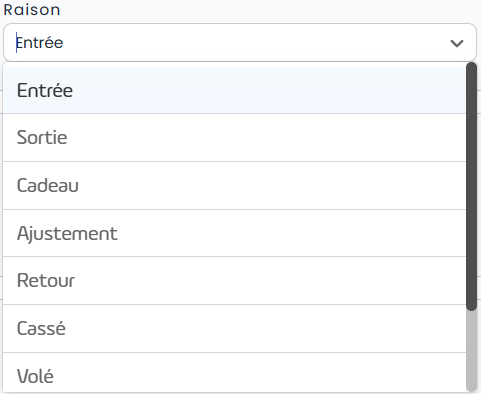Set the reason to Sortie
The image size is (481, 394).
(x=234, y=137)
